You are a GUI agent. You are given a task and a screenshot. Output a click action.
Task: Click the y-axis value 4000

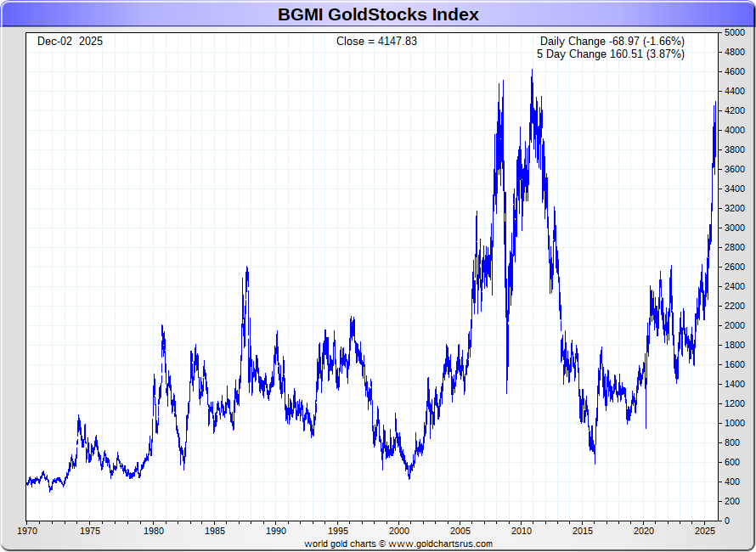pos(734,130)
